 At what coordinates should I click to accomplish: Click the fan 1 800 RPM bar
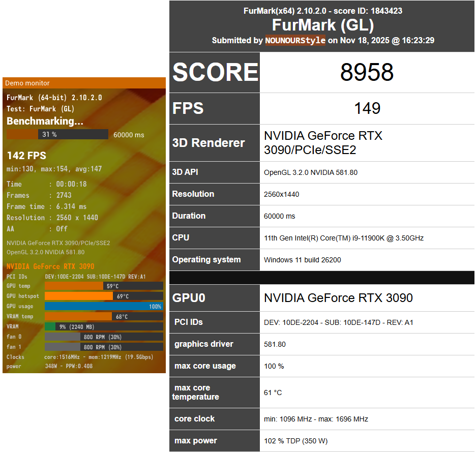tap(104, 347)
